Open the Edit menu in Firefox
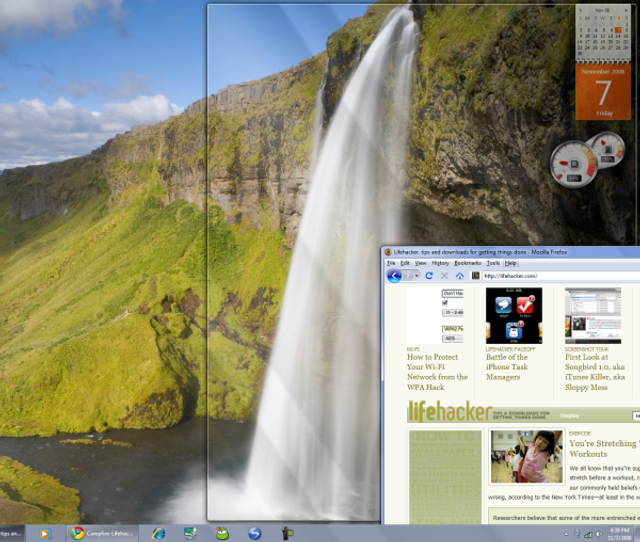This screenshot has width=640, height=542. click(405, 263)
